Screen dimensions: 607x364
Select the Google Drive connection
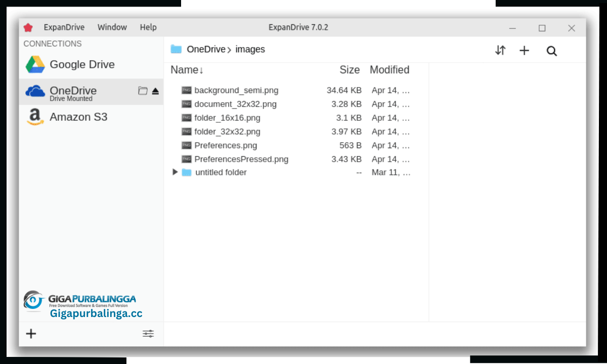pos(91,65)
